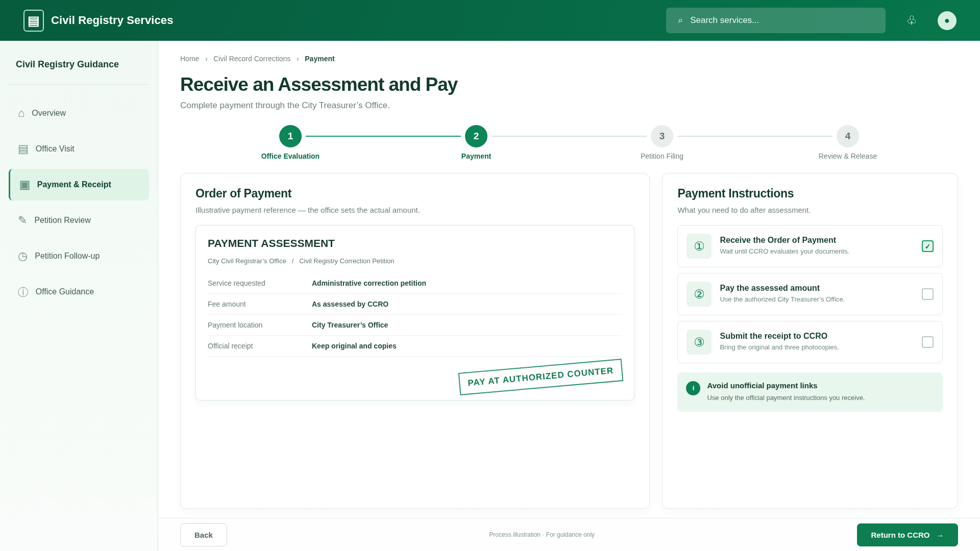Viewport: 980px width, 551px height.
Task: Click the Petition Review pencil icon
Action: pyautogui.click(x=22, y=220)
